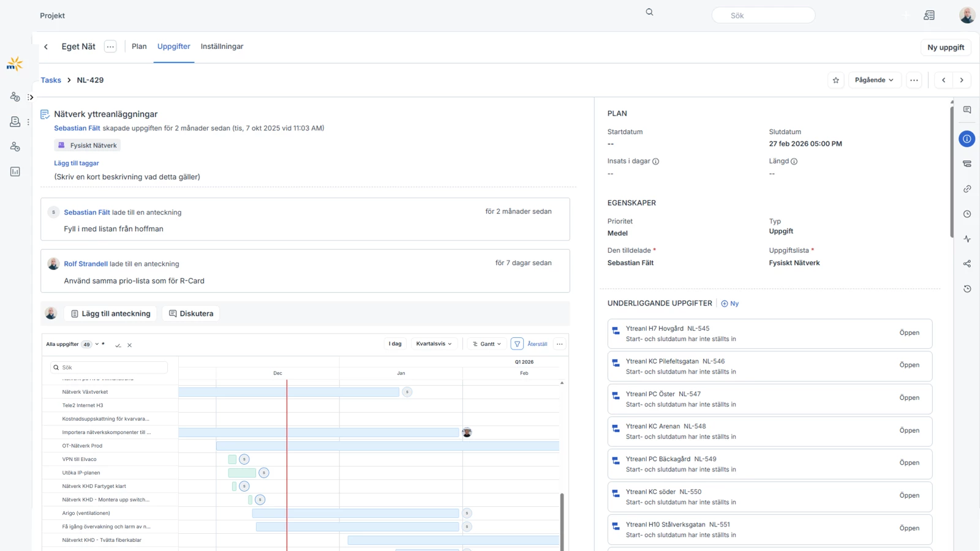Open the history icon in right sidebar
The height and width of the screenshot is (551, 980).
[x=967, y=289]
